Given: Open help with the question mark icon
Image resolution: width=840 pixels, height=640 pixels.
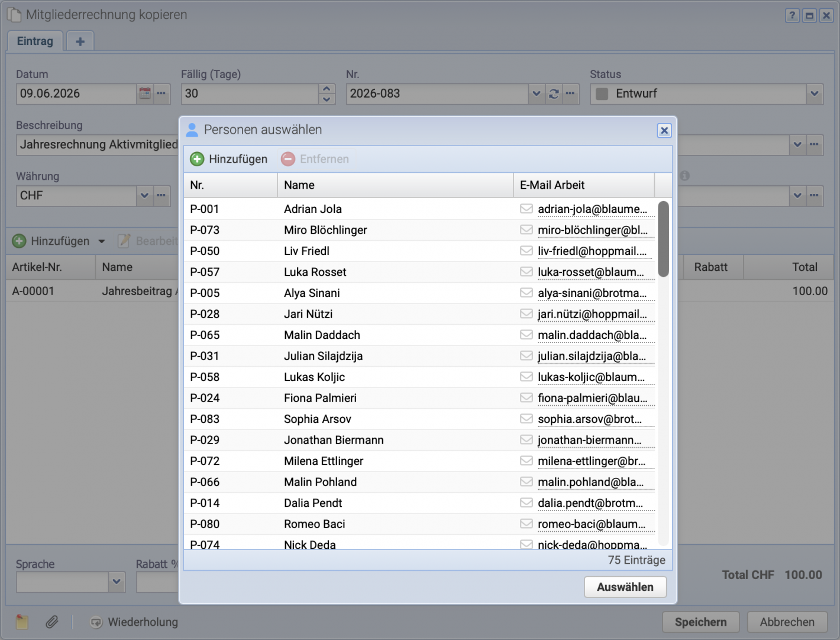Looking at the screenshot, I should [792, 15].
